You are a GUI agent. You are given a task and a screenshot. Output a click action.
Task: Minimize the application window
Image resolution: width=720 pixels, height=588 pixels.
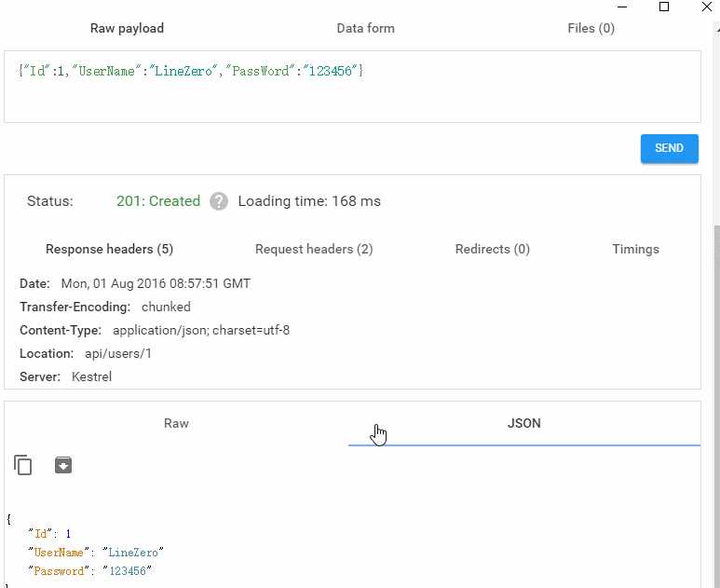(621, 7)
